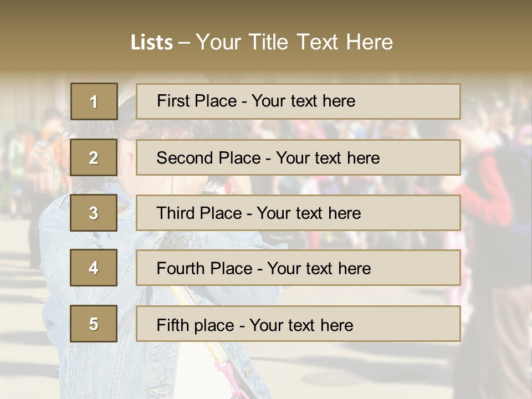Click the dash in the slide title
This screenshot has height=399, width=532.
(185, 43)
